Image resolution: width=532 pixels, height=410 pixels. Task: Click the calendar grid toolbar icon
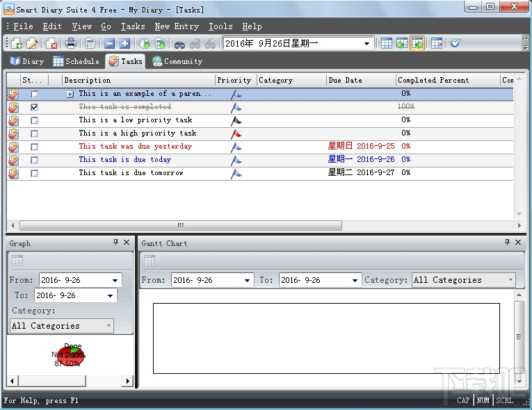click(387, 43)
